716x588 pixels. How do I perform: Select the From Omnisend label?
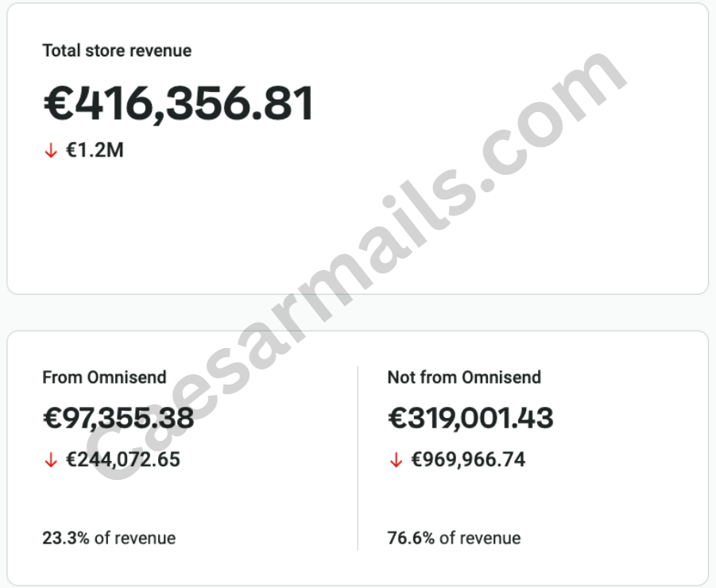tap(104, 377)
